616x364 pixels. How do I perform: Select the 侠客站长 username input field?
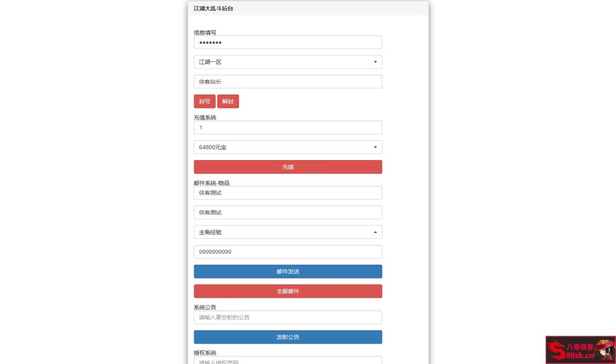(288, 81)
